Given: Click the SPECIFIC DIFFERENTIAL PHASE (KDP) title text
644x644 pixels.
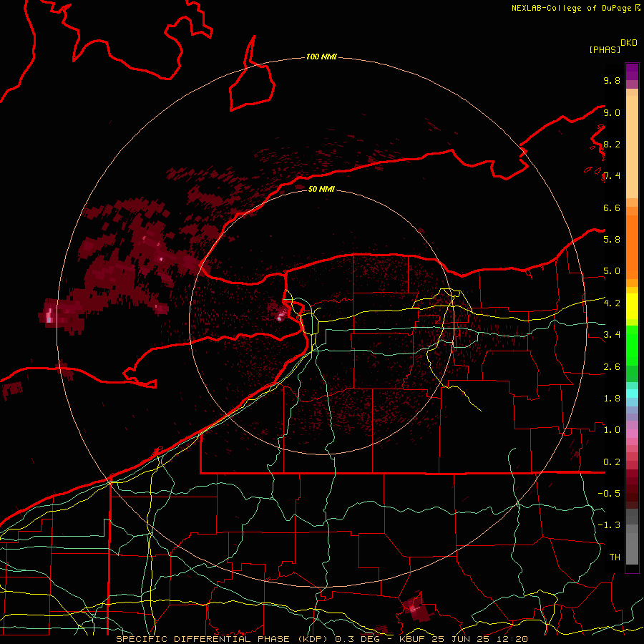Looking at the screenshot, I should pos(223,639).
